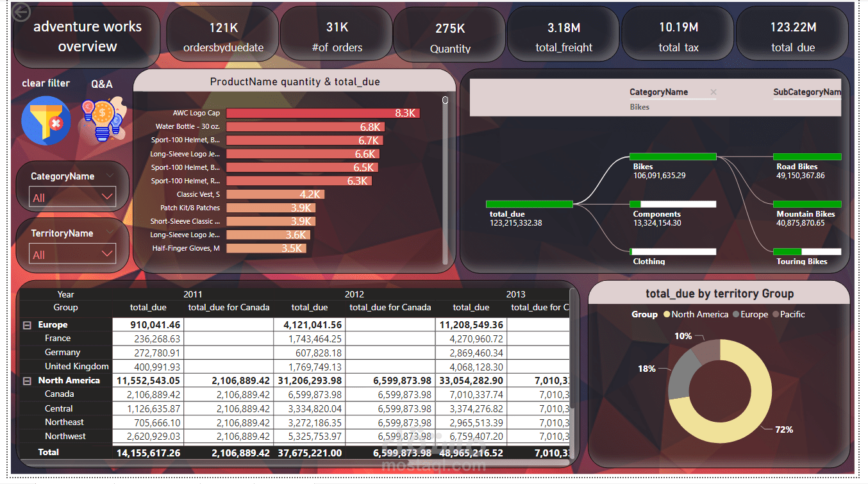Collapse the North America group row

pos(26,380)
